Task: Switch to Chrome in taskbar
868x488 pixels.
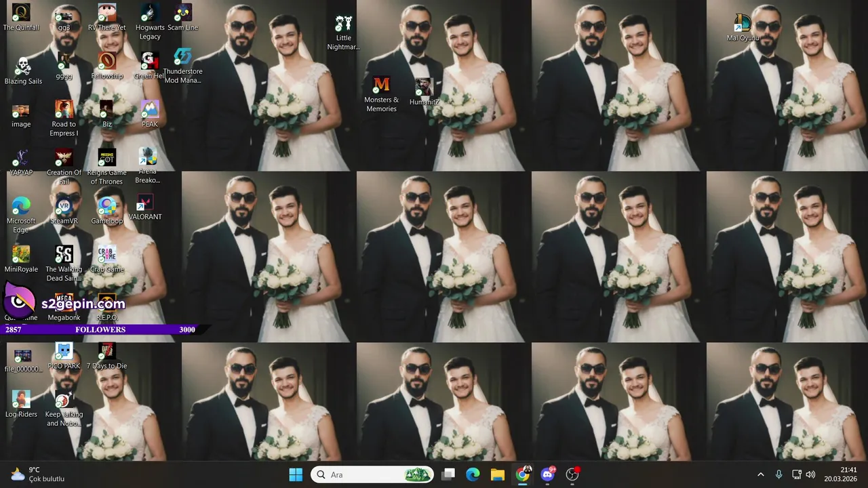Action: pos(523,474)
